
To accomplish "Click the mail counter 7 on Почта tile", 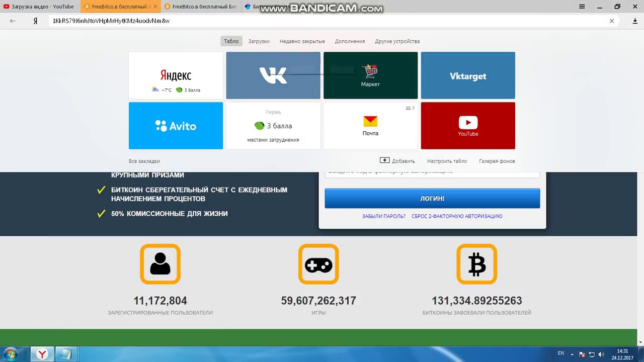I will tap(411, 108).
